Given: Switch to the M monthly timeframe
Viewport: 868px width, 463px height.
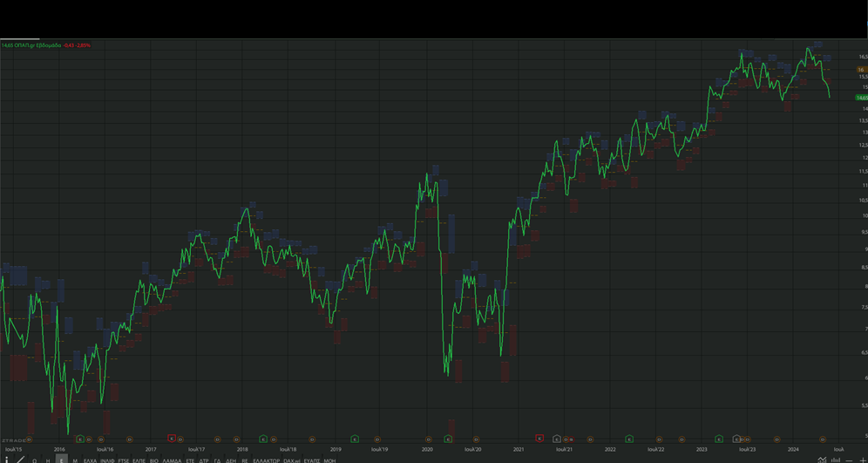Looking at the screenshot, I should (75, 460).
